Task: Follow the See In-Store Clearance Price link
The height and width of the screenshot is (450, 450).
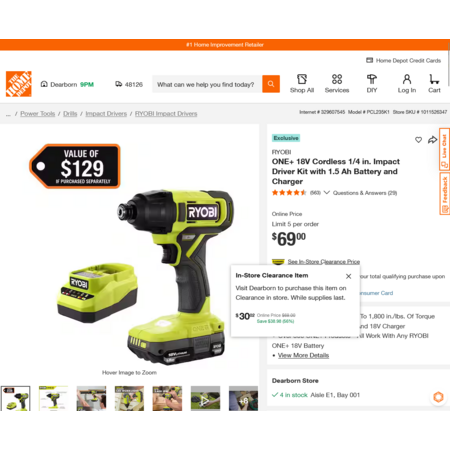Action: point(323,262)
